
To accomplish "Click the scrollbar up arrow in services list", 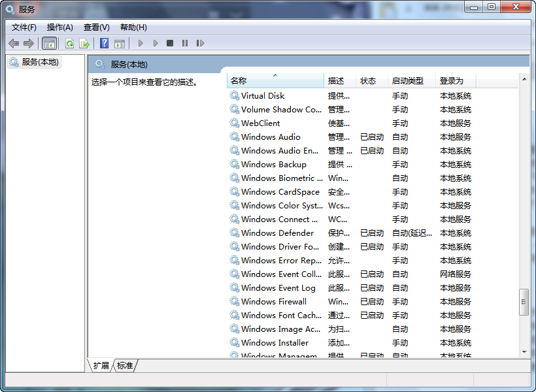I will pyautogui.click(x=524, y=79).
